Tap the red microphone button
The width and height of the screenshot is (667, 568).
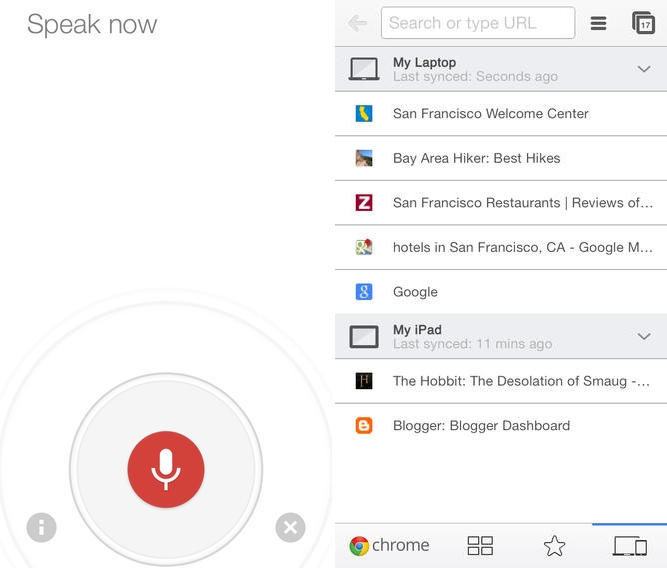pos(166,470)
